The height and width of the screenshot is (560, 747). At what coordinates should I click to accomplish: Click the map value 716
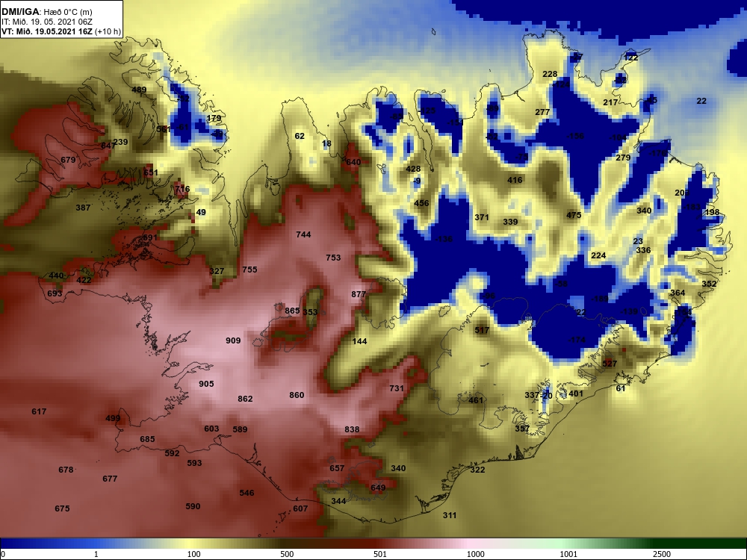tap(182, 189)
